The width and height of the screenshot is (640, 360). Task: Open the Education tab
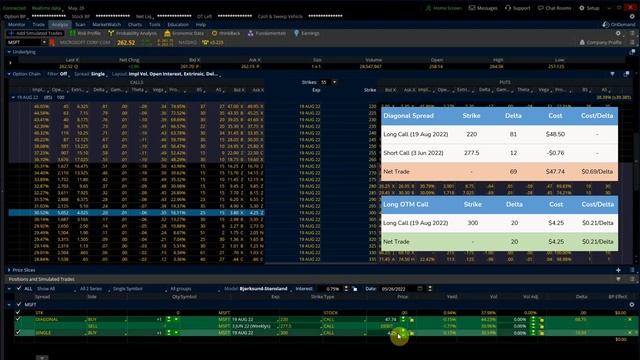point(178,24)
